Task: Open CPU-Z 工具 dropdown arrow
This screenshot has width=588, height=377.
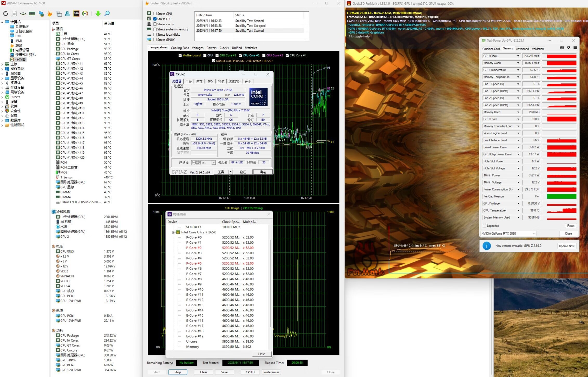Action: point(230,172)
